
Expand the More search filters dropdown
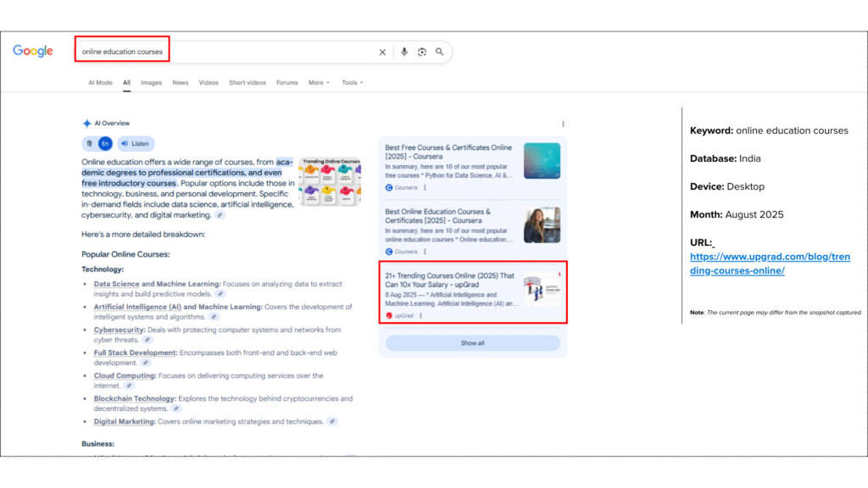(x=319, y=83)
